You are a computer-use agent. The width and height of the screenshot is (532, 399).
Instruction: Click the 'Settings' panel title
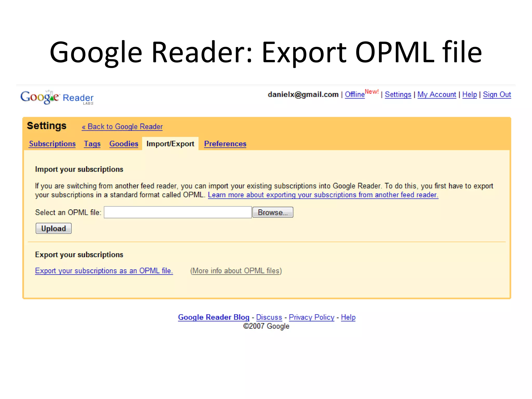47,126
